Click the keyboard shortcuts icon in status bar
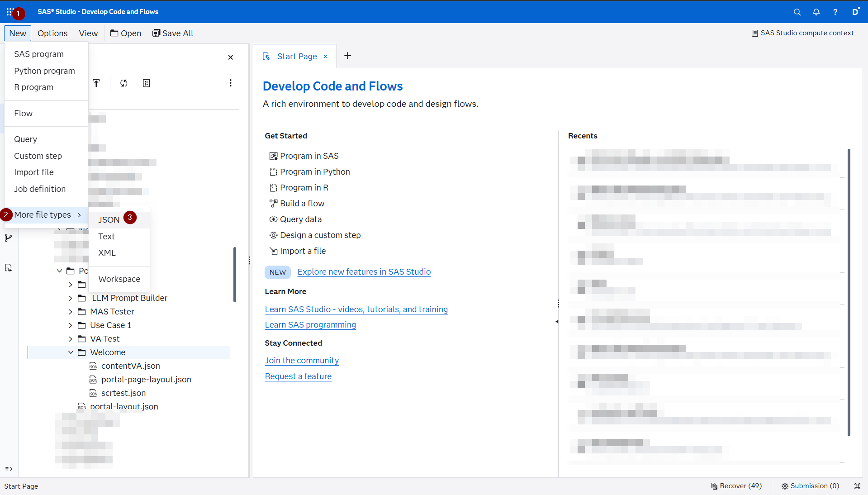This screenshot has width=868, height=495. coord(857,486)
